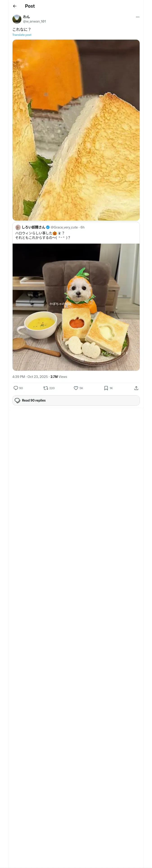Click しろい妖精さん's small avatar in the quote
This screenshot has height=868, width=152.
18,227
